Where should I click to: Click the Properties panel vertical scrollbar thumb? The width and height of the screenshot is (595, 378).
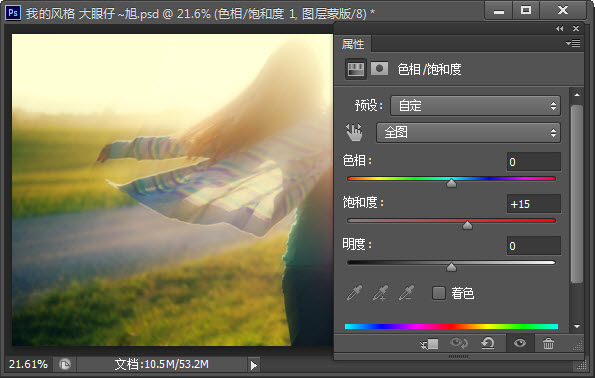pyautogui.click(x=577, y=194)
